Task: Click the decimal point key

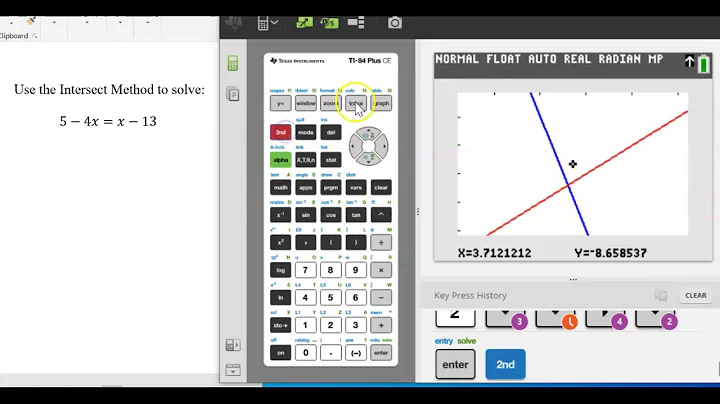Action: click(331, 353)
